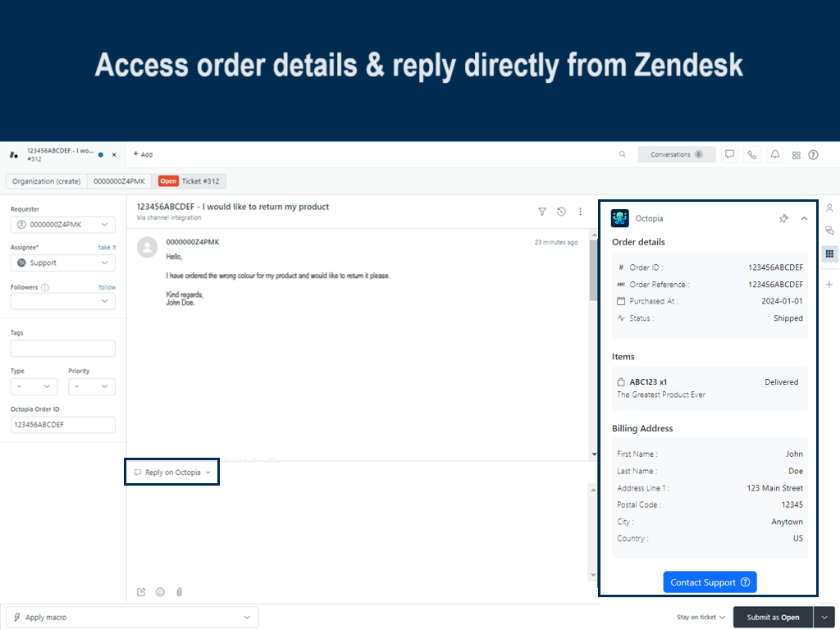Viewport: 840px width, 630px height.
Task: Open ticket events history icon
Action: (x=561, y=212)
